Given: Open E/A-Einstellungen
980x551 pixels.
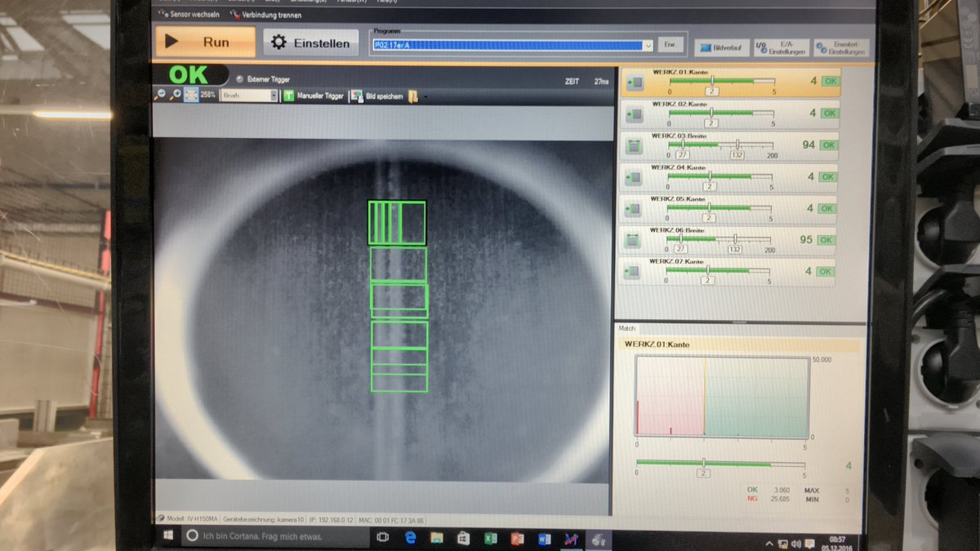Looking at the screenshot, I should click(x=782, y=48).
